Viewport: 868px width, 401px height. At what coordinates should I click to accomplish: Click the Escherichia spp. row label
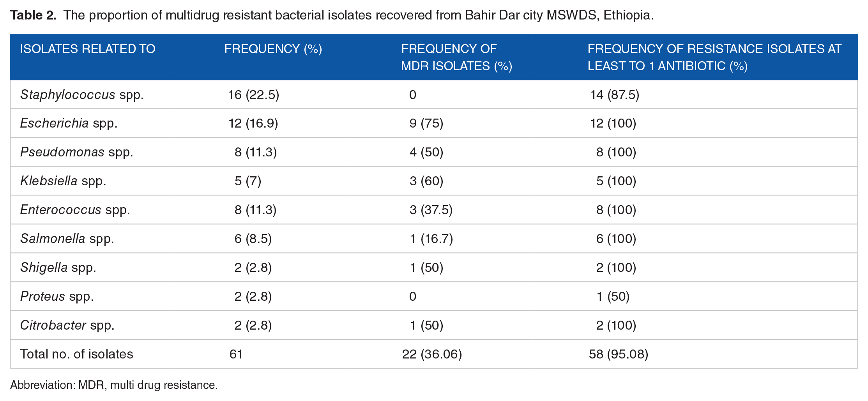click(69, 123)
